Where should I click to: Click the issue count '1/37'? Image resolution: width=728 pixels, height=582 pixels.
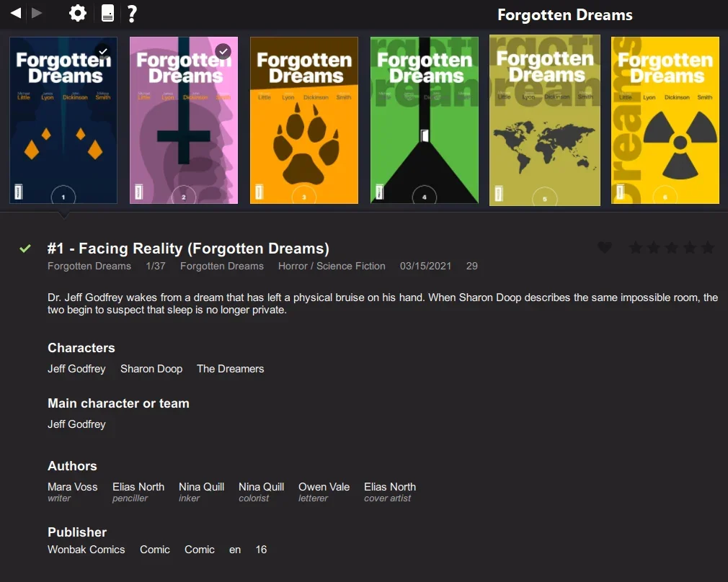pyautogui.click(x=156, y=266)
